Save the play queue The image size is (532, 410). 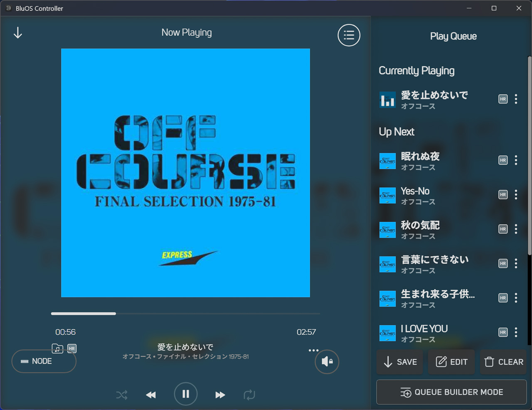click(x=400, y=362)
